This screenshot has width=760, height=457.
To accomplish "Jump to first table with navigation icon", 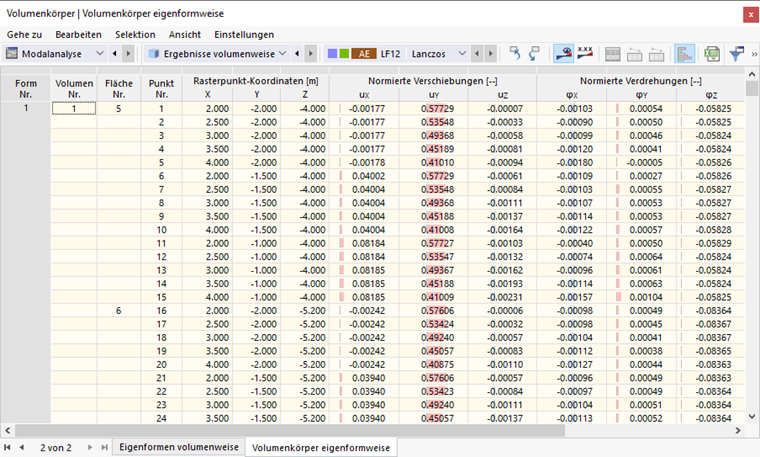I will (7, 447).
